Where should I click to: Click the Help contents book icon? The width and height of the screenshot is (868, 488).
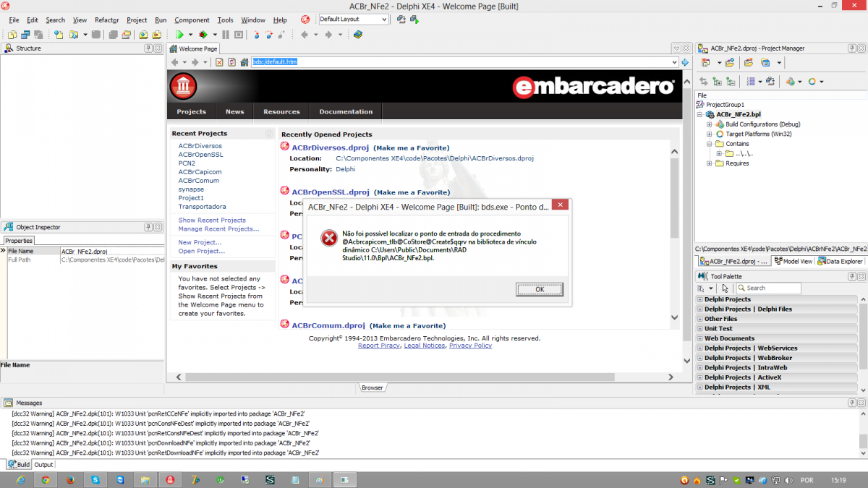coord(358,35)
